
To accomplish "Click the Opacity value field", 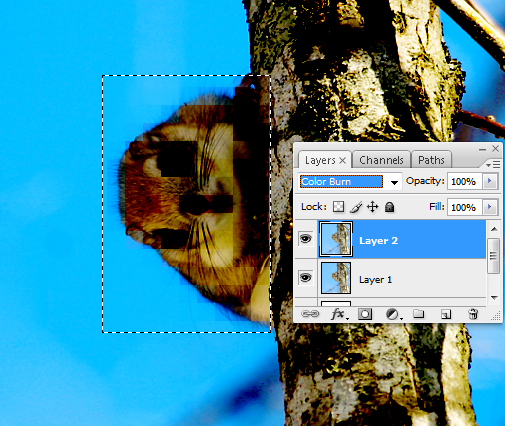I will click(x=464, y=182).
